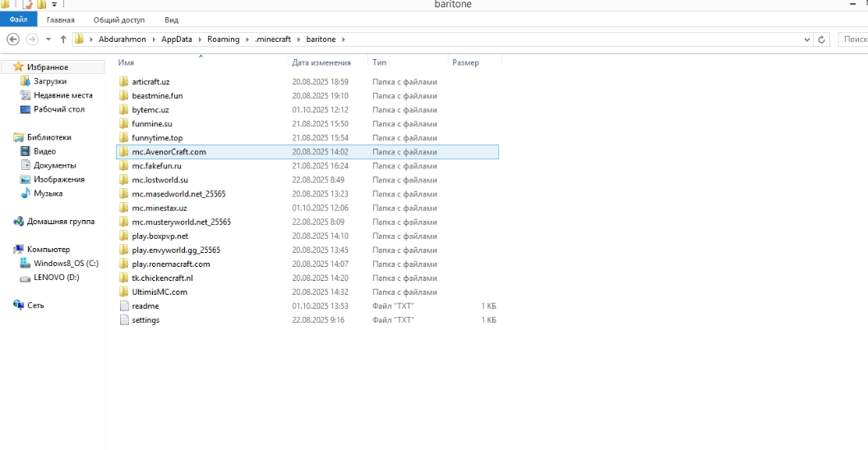The width and height of the screenshot is (868, 450).
Task: Open the Документы library
Action: 55,165
